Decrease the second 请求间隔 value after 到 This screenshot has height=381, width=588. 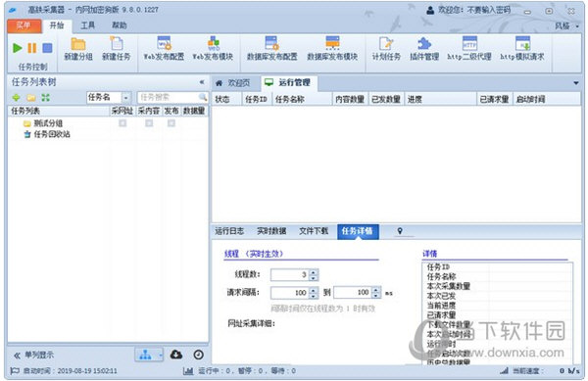pos(376,296)
